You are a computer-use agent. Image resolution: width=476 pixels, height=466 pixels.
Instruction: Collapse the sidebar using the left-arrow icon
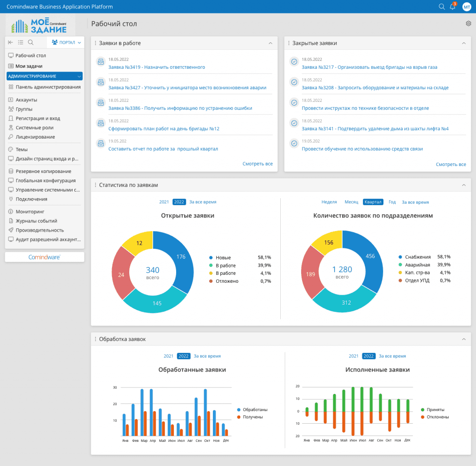10,42
